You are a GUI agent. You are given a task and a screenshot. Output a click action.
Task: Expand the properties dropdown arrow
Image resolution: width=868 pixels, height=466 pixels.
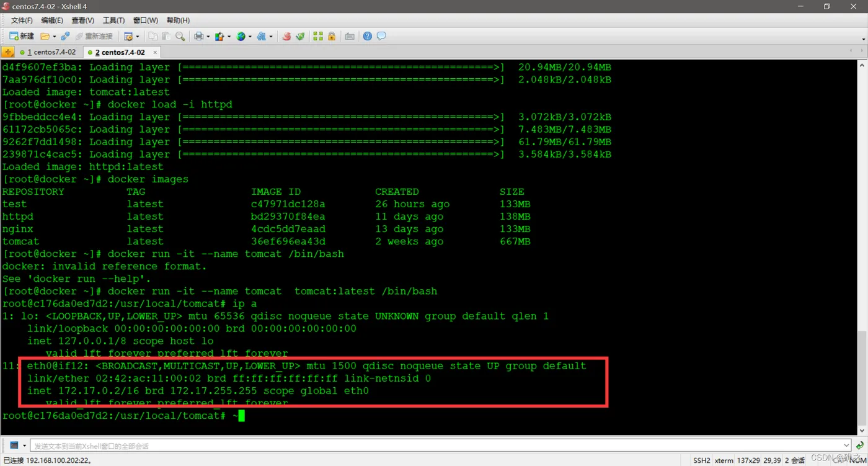138,37
